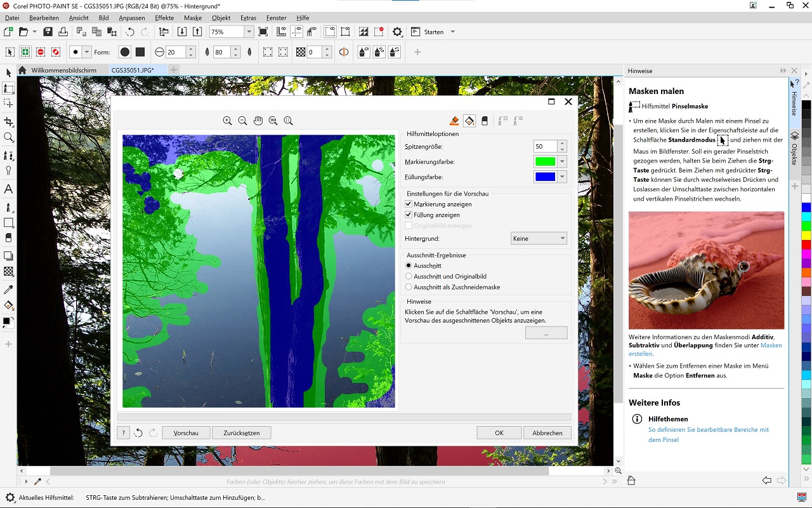Click the zoom in magnifier in dialog
This screenshot has height=508, width=812.
pos(227,121)
